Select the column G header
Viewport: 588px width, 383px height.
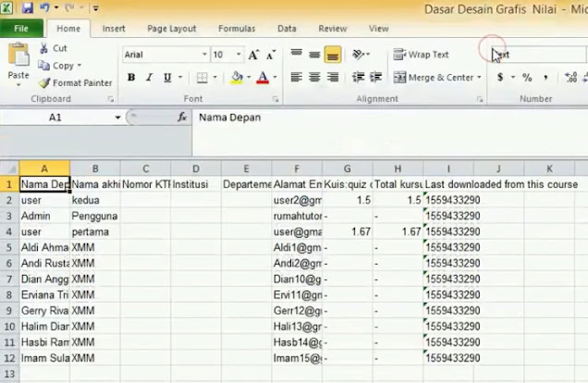pyautogui.click(x=348, y=168)
